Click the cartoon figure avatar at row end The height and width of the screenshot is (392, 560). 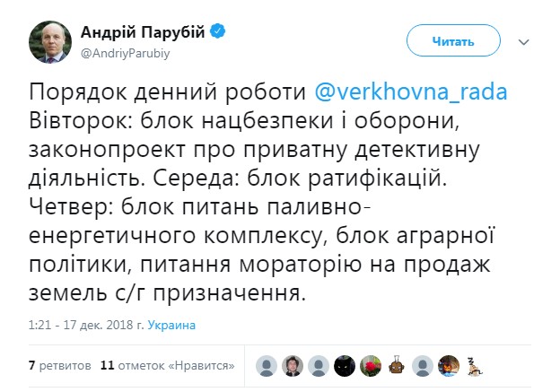pyautogui.click(x=474, y=366)
